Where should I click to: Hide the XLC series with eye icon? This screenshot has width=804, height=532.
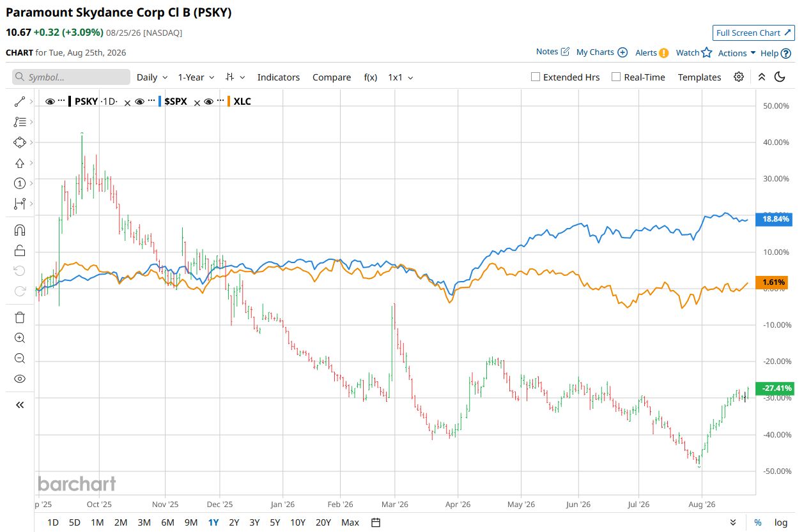[x=208, y=102]
